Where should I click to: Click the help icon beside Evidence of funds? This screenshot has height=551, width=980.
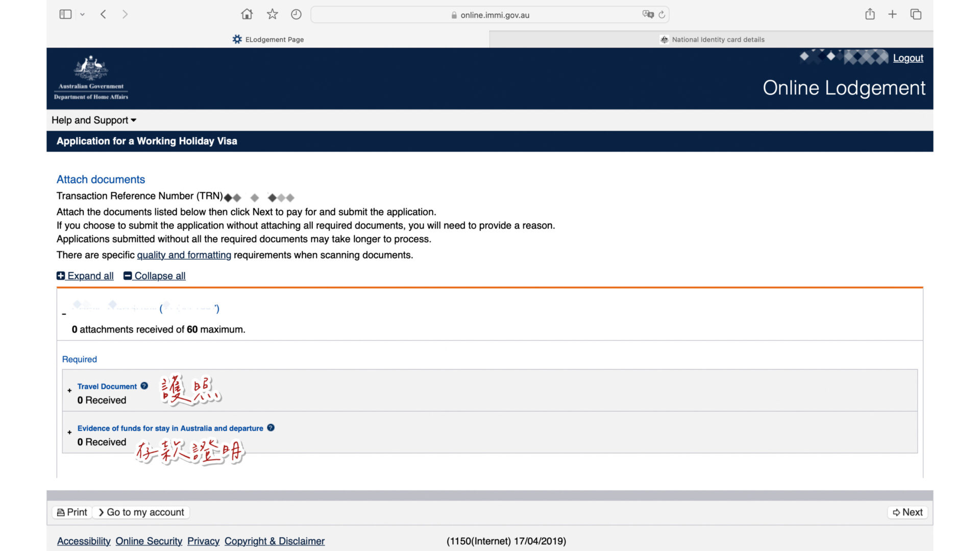pyautogui.click(x=271, y=428)
